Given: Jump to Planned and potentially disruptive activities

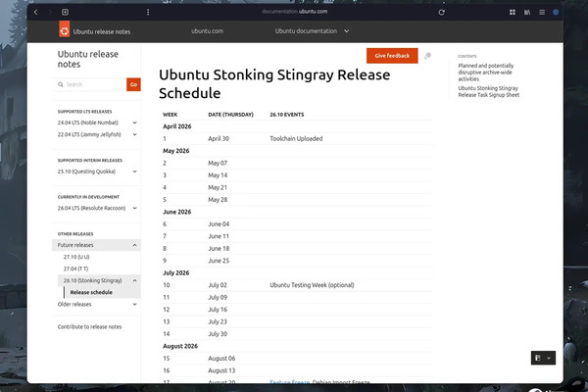Looking at the screenshot, I should 486,72.
